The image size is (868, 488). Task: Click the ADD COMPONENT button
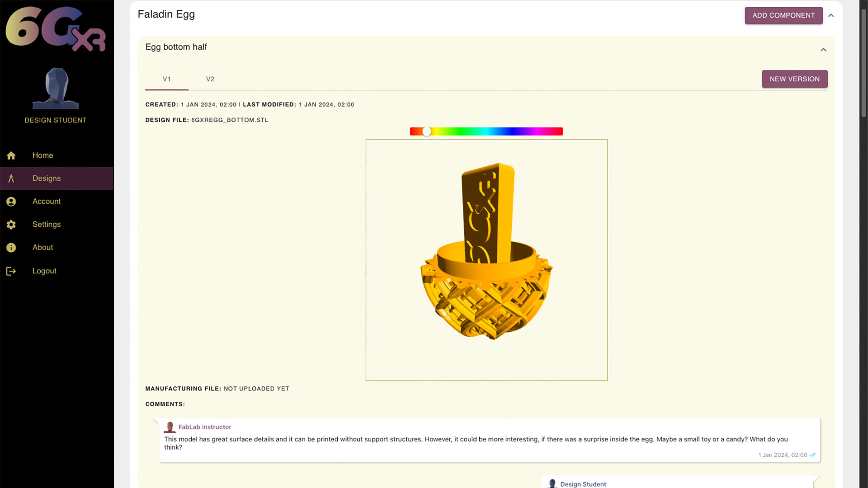coord(783,15)
